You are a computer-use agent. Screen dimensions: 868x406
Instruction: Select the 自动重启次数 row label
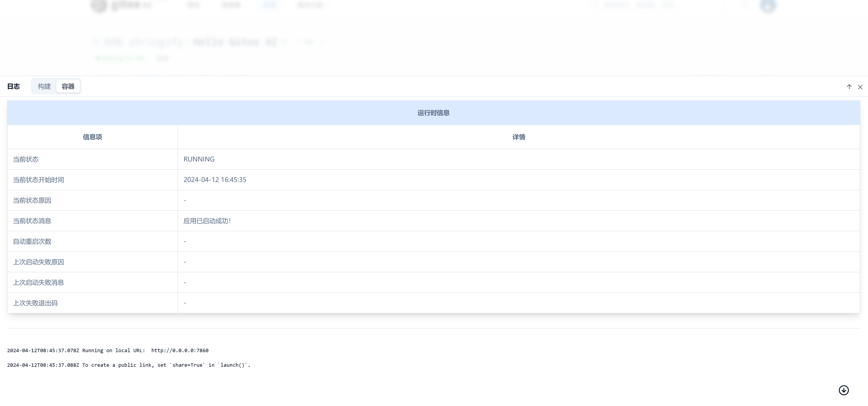click(32, 242)
